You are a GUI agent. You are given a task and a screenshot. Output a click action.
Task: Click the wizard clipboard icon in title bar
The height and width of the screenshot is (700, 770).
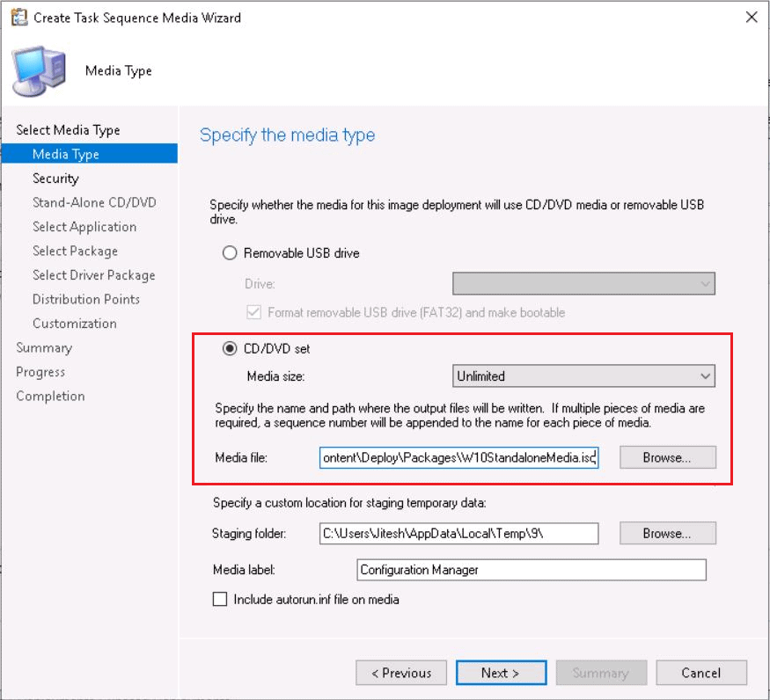(x=18, y=17)
